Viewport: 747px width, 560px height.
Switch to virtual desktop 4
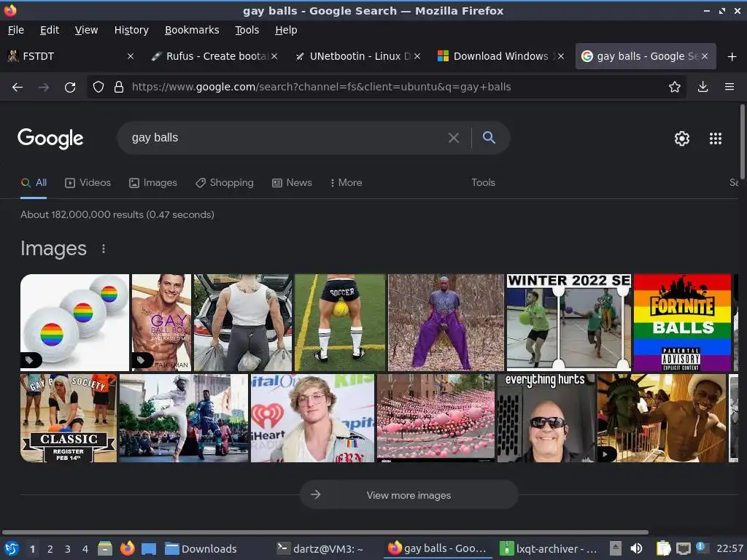(85, 549)
